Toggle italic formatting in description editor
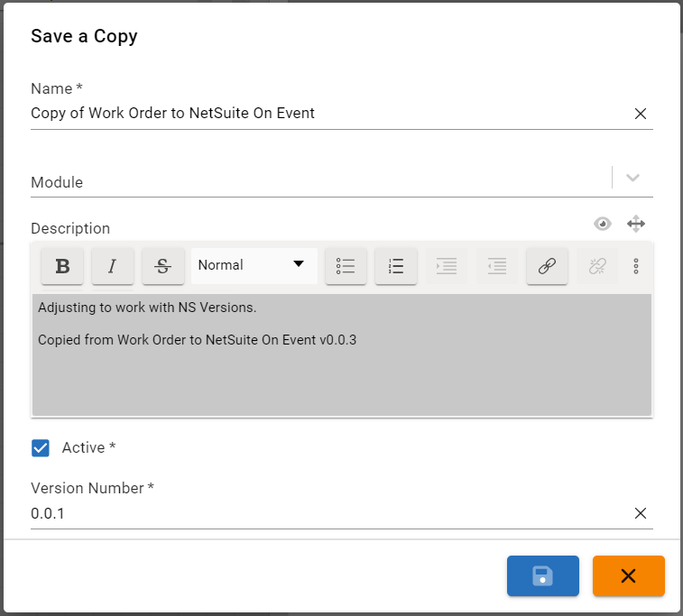The width and height of the screenshot is (683, 616). (x=113, y=266)
